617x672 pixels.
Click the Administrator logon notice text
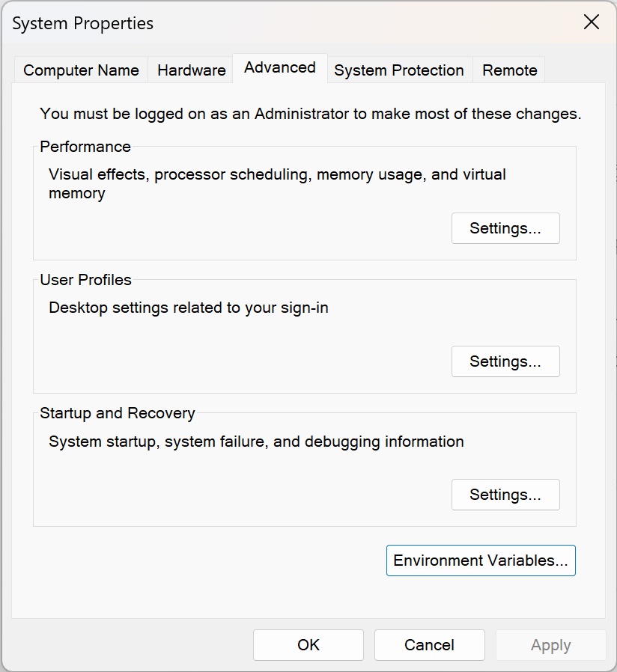pos(311,114)
